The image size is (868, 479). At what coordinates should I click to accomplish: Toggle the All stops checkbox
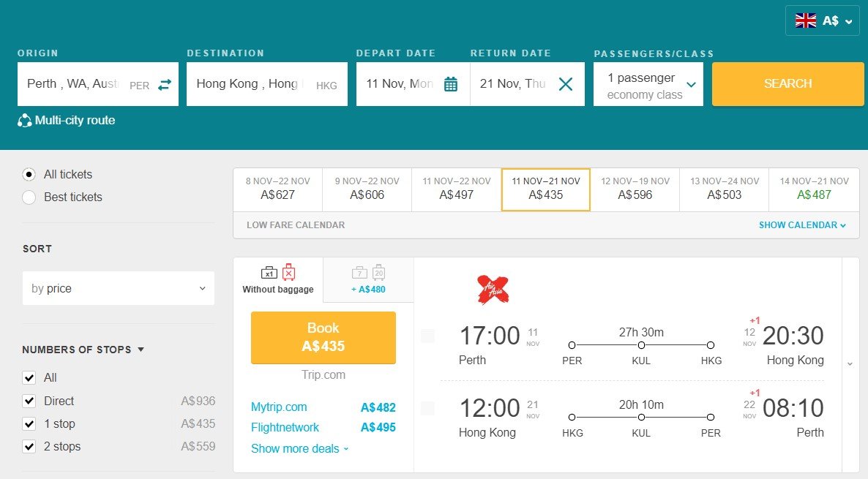pos(29,378)
